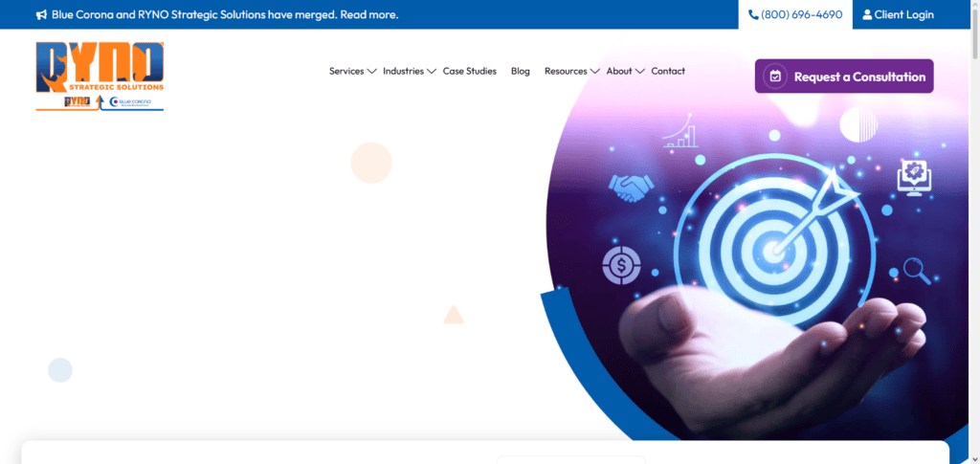Image resolution: width=980 pixels, height=464 pixels.
Task: Click the page vertical scrollbar
Action: 975,232
